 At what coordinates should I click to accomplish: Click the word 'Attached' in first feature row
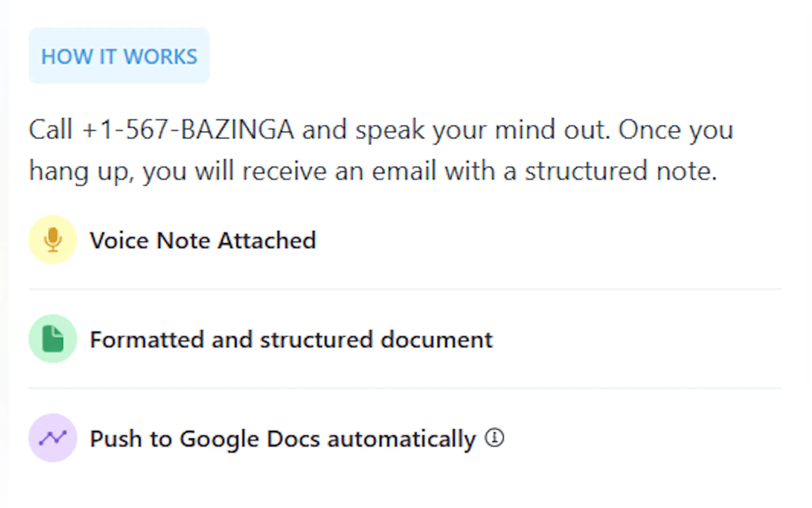[x=267, y=241]
